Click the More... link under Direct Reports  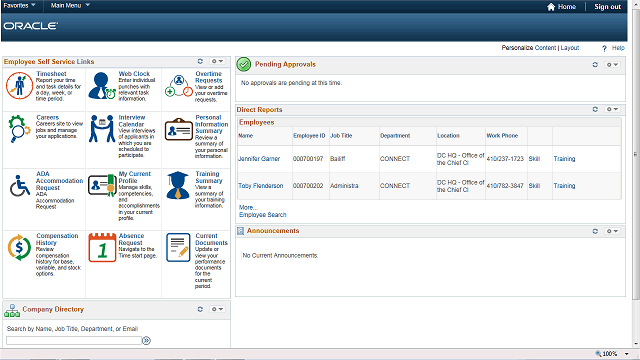tap(248, 207)
